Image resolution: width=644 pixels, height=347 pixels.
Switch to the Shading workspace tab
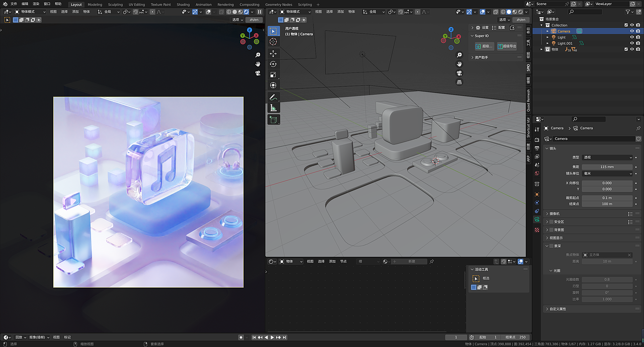click(x=183, y=5)
